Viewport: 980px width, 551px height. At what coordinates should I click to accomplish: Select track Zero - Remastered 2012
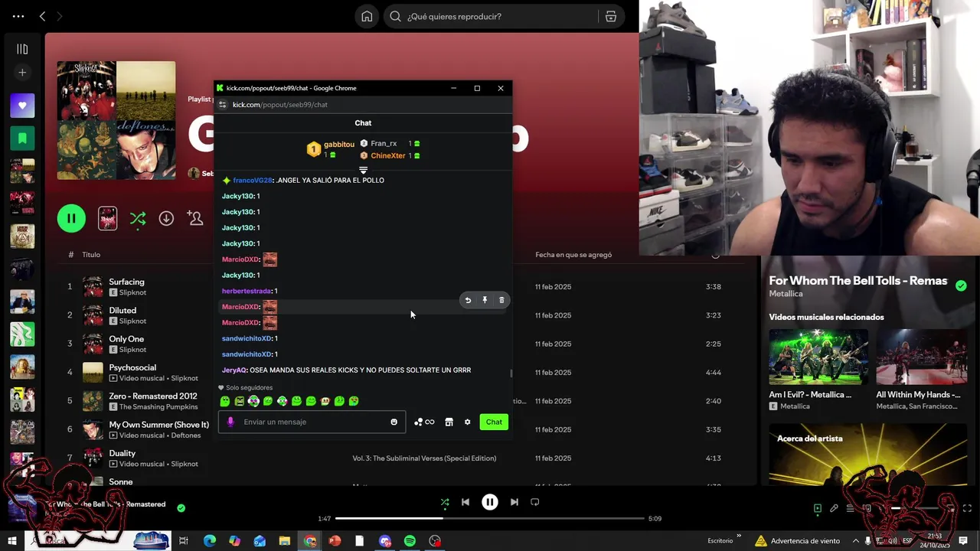pyautogui.click(x=153, y=396)
